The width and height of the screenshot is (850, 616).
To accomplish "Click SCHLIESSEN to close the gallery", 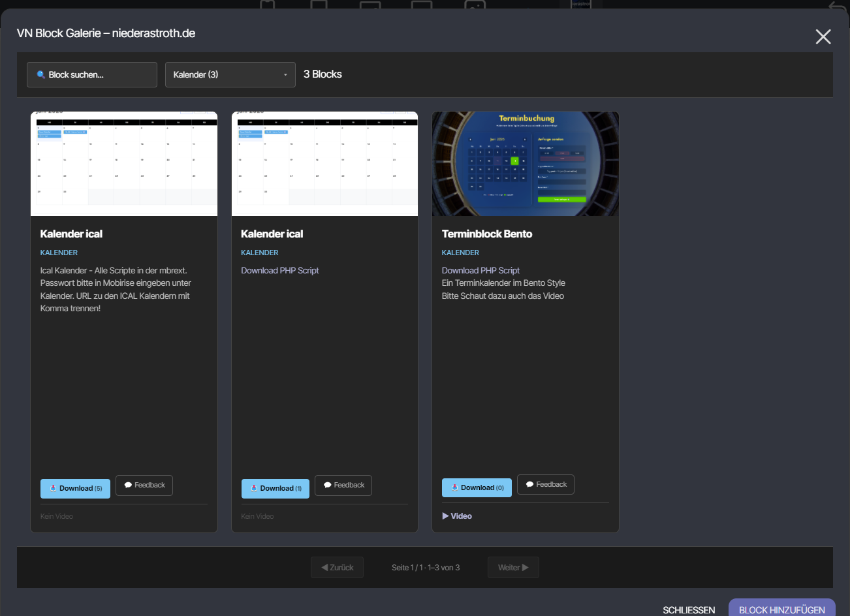I will point(689,610).
